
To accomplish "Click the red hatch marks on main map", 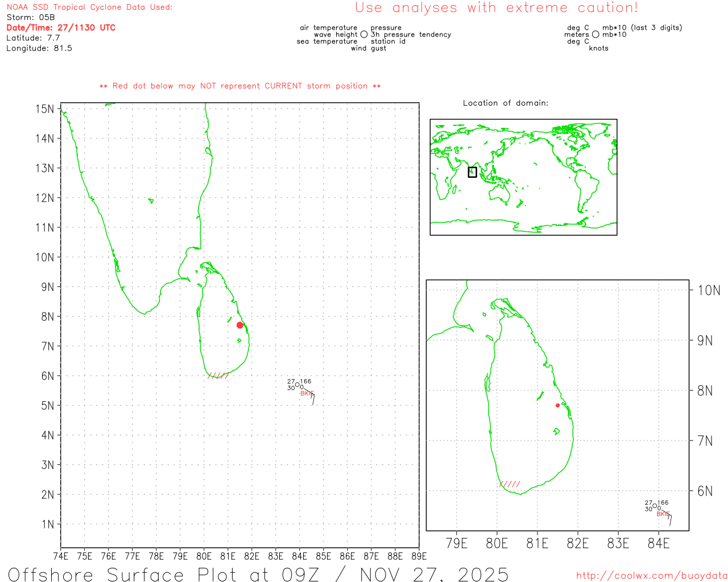I will coord(218,376).
